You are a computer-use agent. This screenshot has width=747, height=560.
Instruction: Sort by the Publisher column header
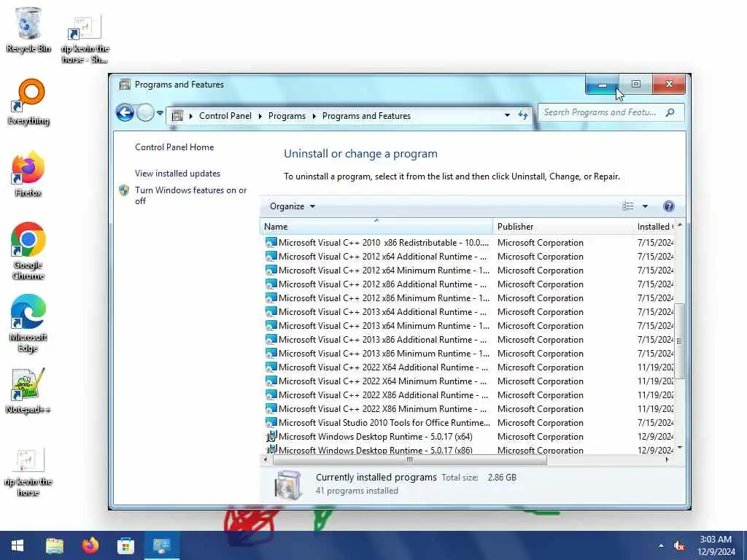tap(563, 227)
